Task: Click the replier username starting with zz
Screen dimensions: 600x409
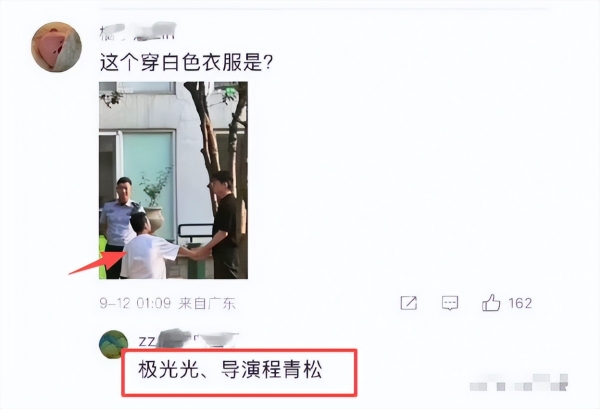Action: (x=188, y=338)
